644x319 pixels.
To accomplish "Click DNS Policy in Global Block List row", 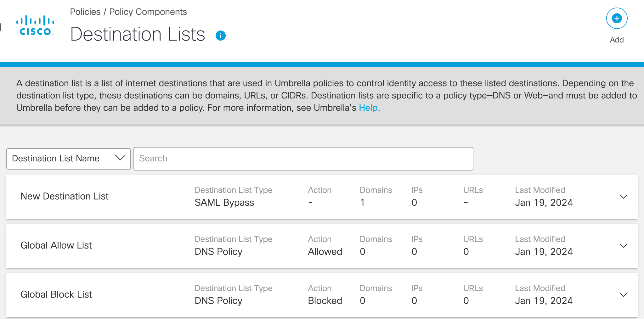I will [218, 301].
